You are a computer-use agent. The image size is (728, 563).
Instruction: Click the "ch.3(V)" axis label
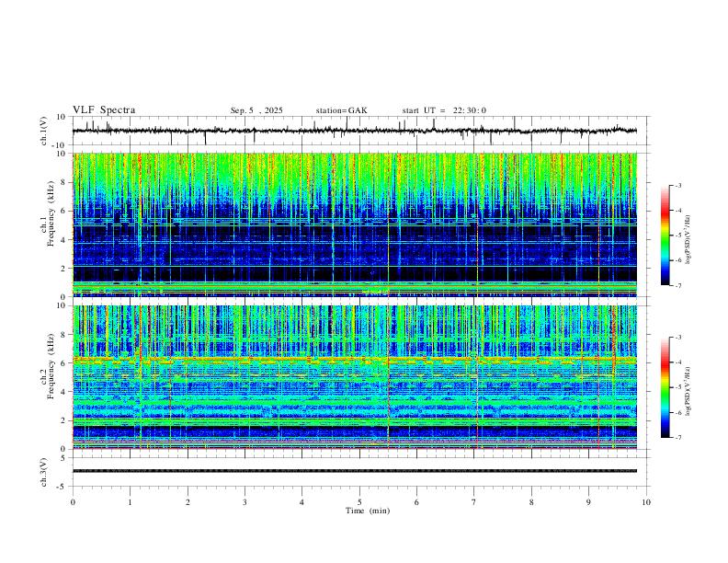[44, 472]
